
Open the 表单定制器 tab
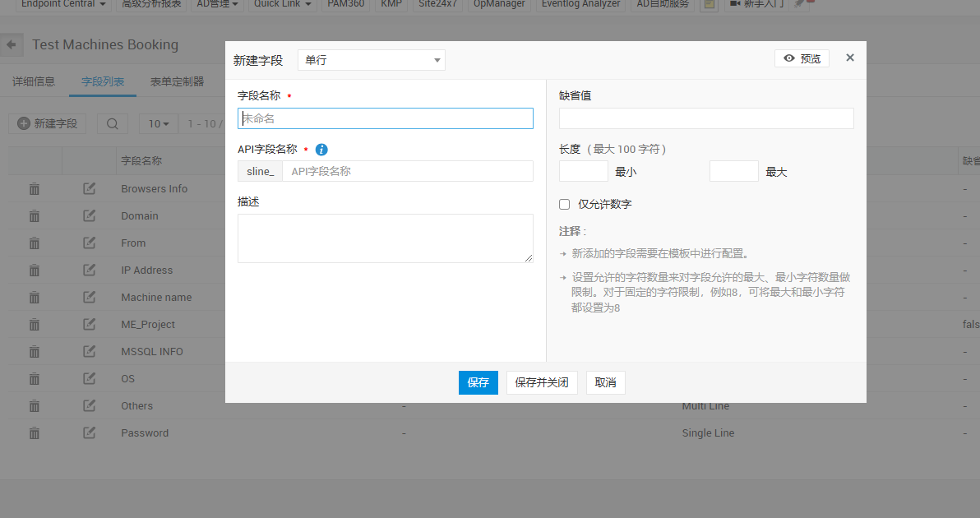click(x=177, y=82)
